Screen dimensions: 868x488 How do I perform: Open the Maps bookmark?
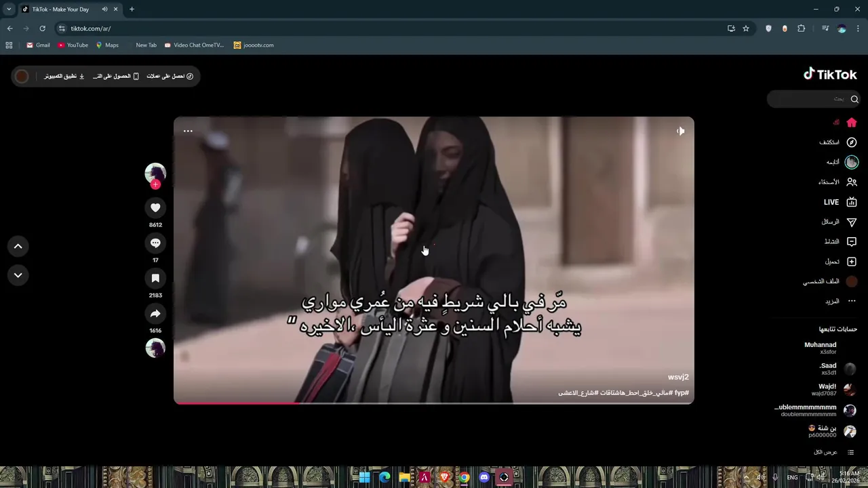point(107,45)
